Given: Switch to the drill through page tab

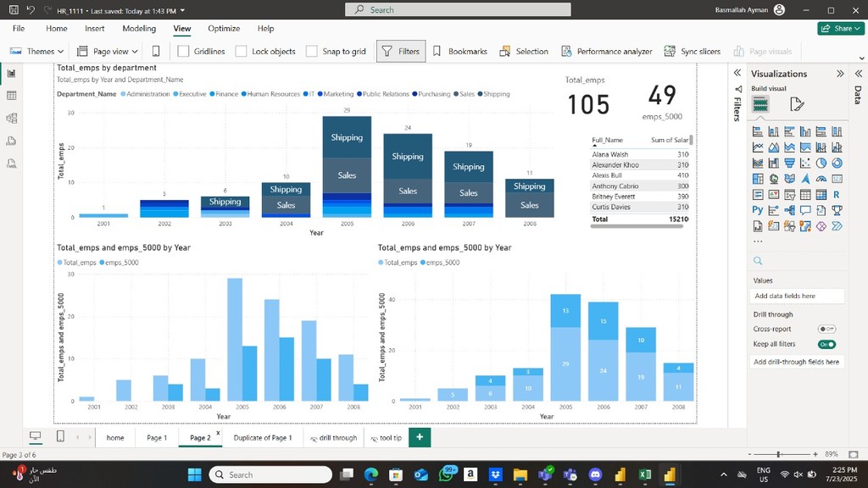Looking at the screenshot, I should tap(333, 438).
